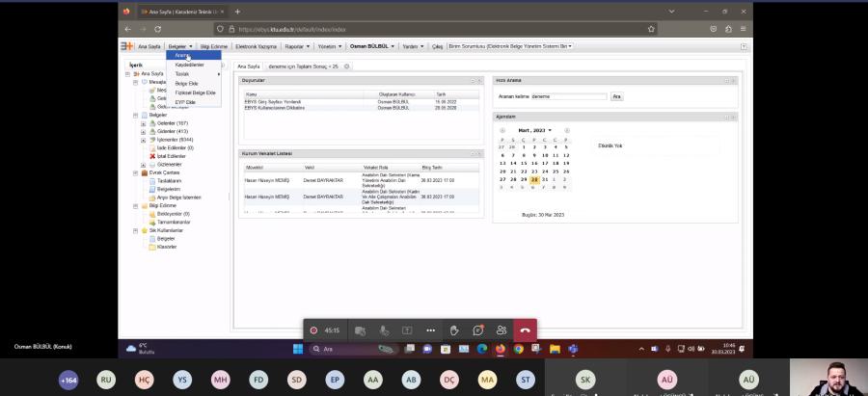The height and width of the screenshot is (396, 868).
Task: Open the Yönetim dropdown menu
Action: [x=330, y=46]
